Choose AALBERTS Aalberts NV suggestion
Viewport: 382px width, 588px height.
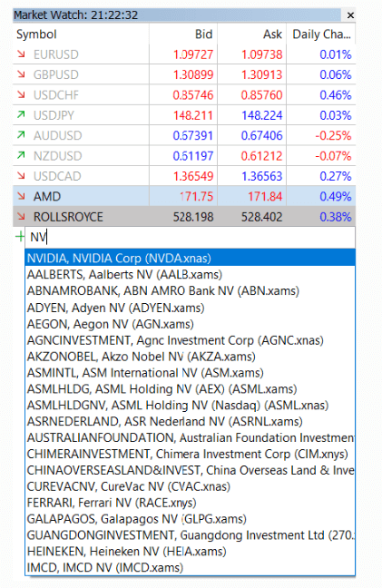click(190, 275)
